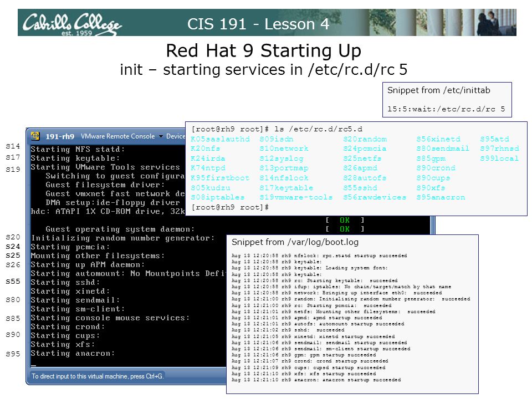This screenshot has height=399, width=532.
Task: Click the S14nfslock entry in the listing
Action: pos(284,177)
